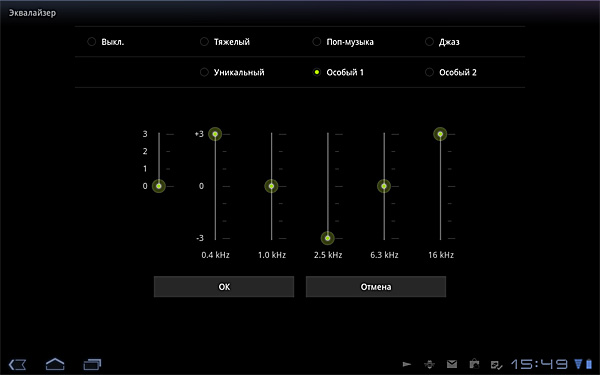Click the 0.4 kHz band slider handle
Screen dimensions: 600x375
[215, 134]
